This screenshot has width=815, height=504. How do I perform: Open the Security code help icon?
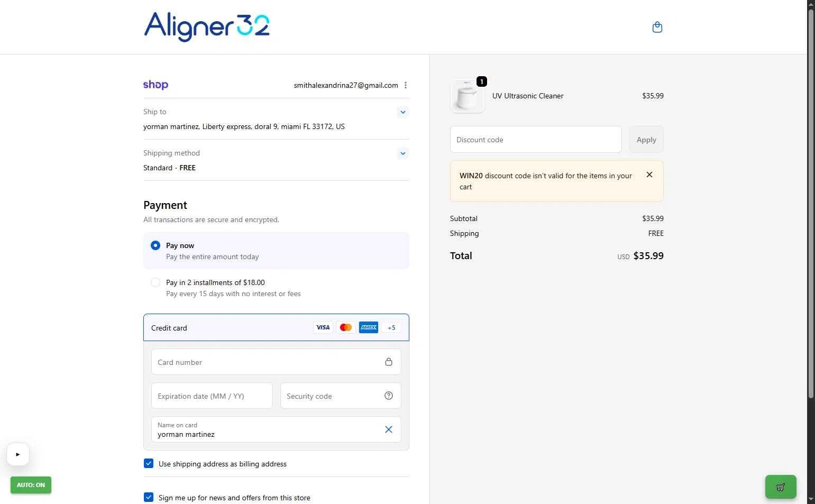[389, 396]
